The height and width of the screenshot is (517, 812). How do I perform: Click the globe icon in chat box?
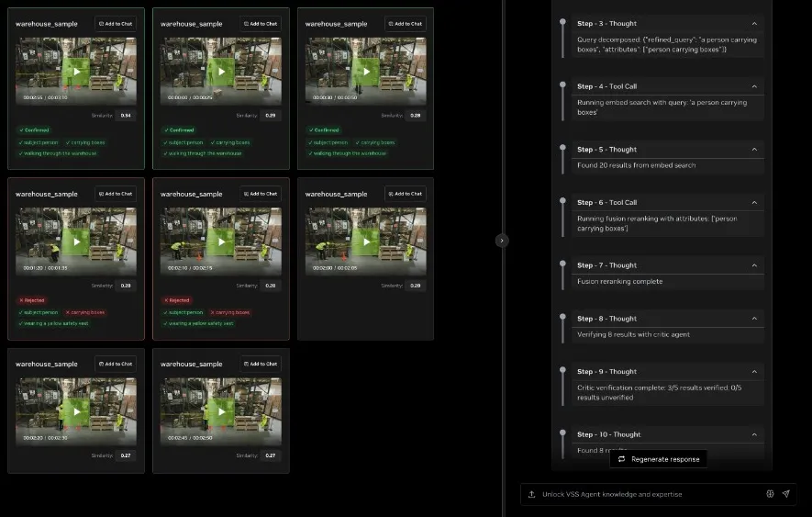pos(770,494)
